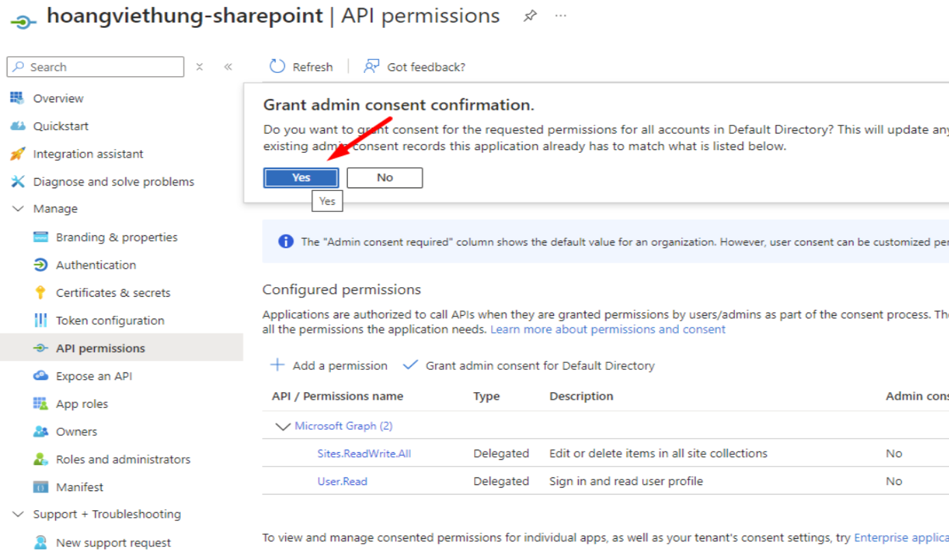Viewport: 949px width, 560px height.
Task: Click the Roles and administrators icon
Action: [x=41, y=459]
